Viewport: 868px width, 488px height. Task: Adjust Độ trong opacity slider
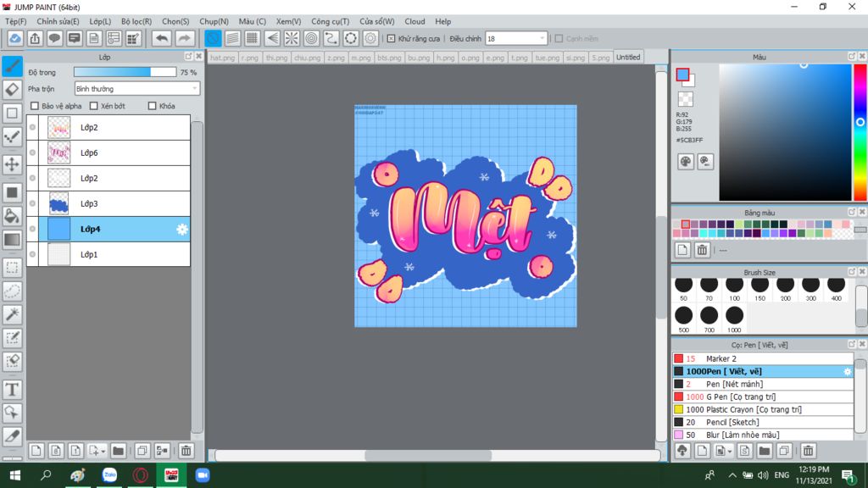[x=125, y=72]
